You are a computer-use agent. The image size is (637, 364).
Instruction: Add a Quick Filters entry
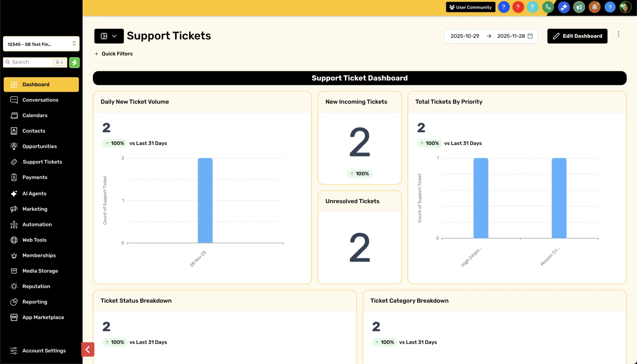[x=114, y=54]
